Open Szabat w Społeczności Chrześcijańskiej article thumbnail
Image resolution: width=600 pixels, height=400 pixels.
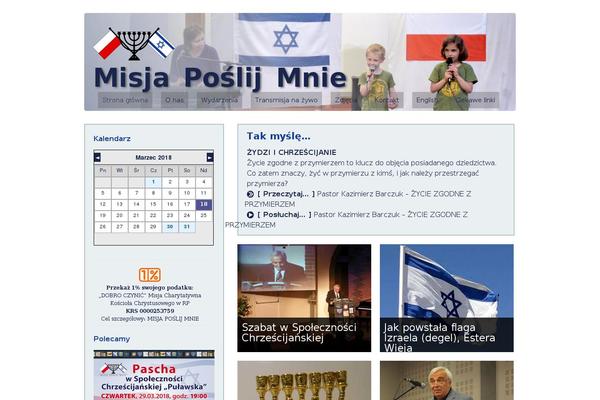click(304, 298)
